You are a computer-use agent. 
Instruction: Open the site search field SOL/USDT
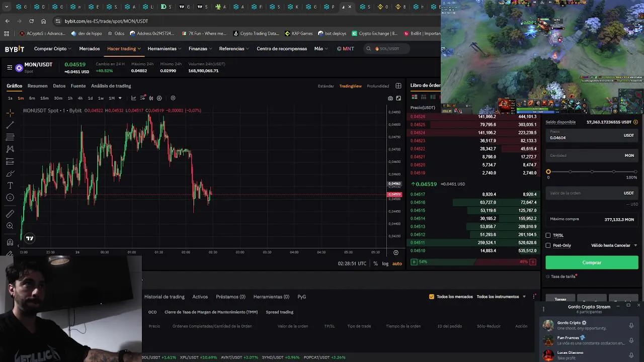click(387, 49)
